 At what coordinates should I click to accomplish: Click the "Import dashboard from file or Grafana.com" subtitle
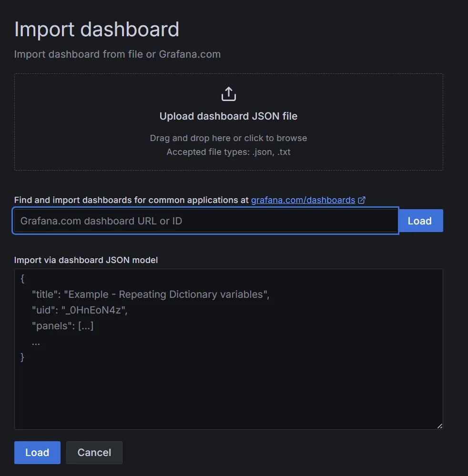(117, 54)
